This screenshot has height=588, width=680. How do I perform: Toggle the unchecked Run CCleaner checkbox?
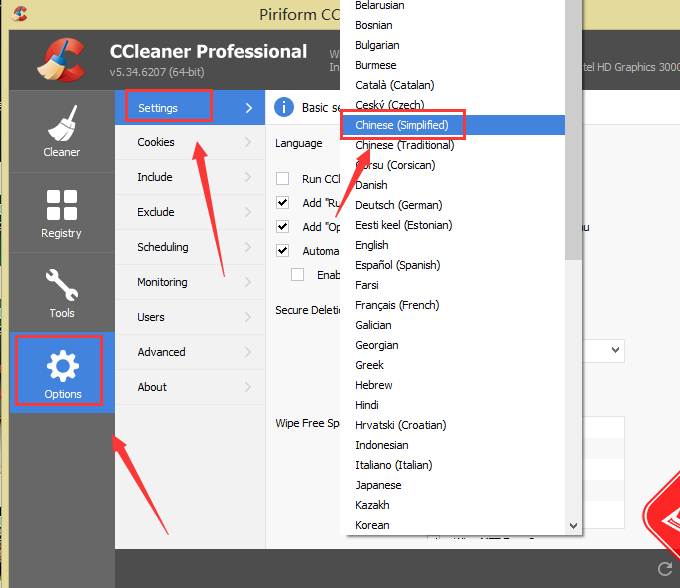[282, 179]
